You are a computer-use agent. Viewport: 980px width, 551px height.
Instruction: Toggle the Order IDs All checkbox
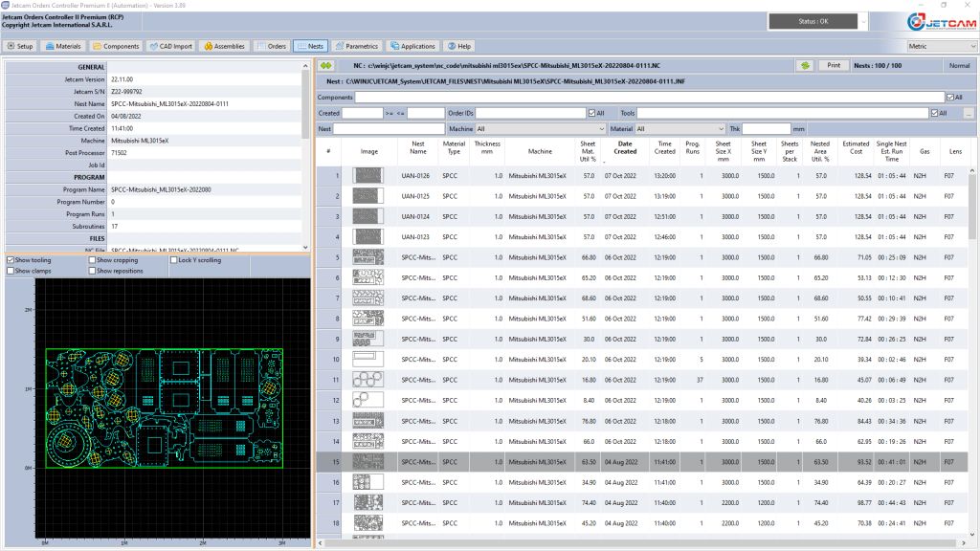coord(591,113)
